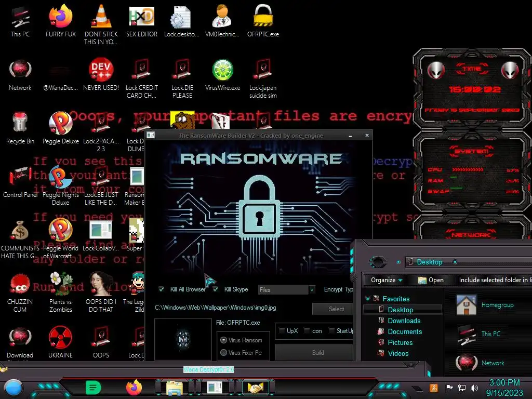The image size is (532, 399).
Task: Open Firefox from the taskbar
Action: pyautogui.click(x=134, y=387)
